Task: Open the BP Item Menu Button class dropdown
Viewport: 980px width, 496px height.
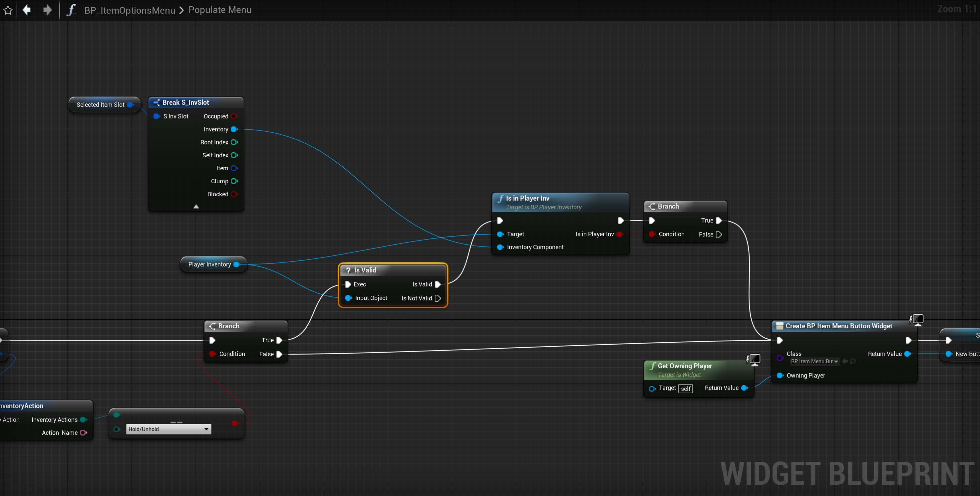Action: click(x=815, y=362)
